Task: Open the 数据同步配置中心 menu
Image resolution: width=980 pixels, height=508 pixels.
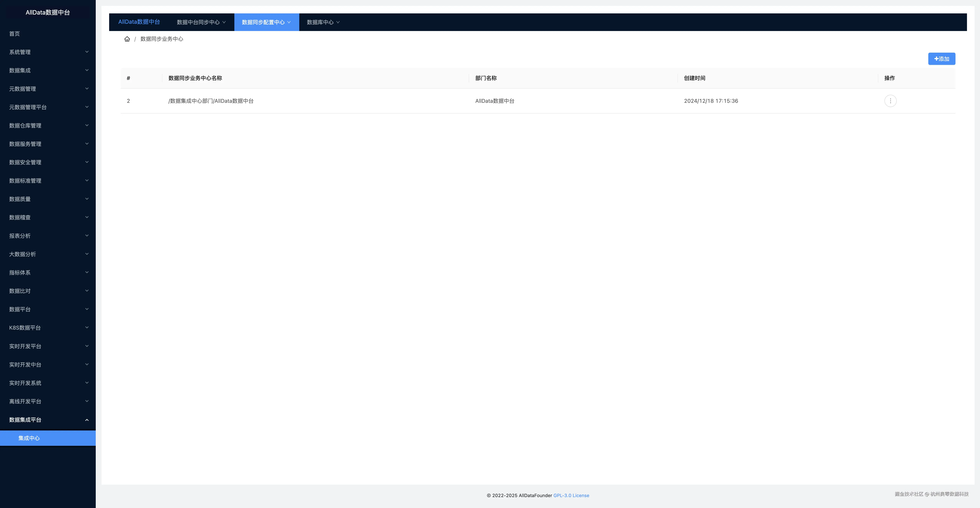Action: click(266, 22)
